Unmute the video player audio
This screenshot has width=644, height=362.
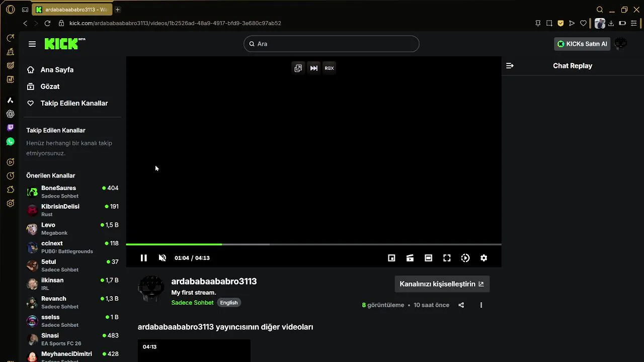(x=162, y=258)
